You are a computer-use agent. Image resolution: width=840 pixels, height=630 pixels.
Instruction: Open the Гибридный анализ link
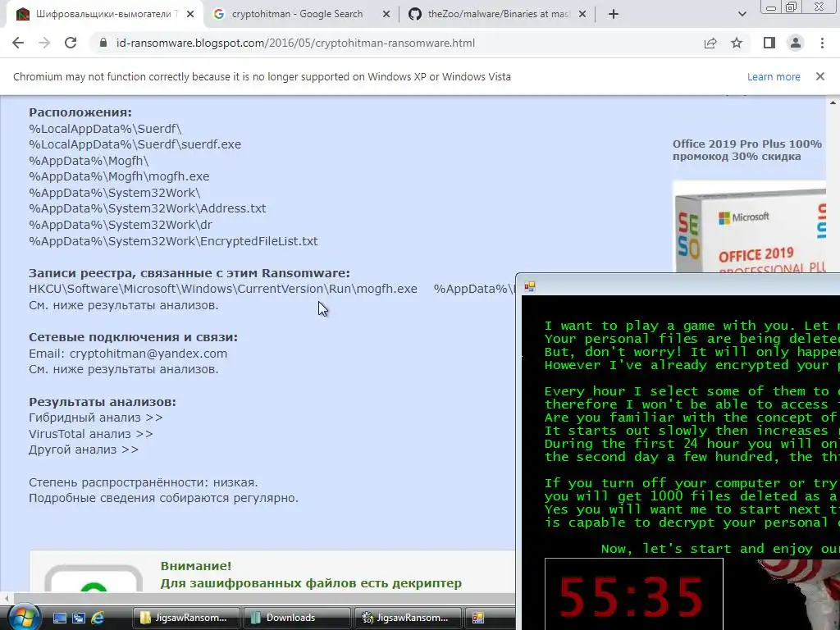tap(96, 418)
